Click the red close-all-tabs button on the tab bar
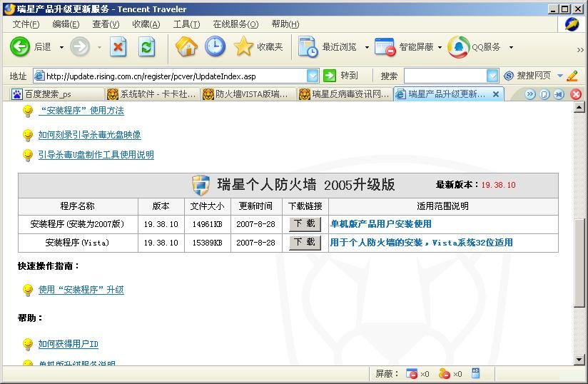This screenshot has width=588, height=384. pos(576,94)
